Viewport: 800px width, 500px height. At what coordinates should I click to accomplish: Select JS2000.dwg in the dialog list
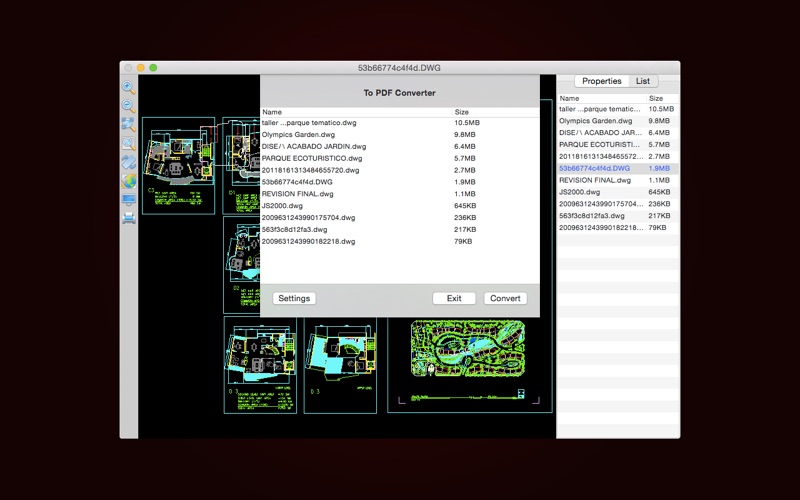tap(400, 206)
